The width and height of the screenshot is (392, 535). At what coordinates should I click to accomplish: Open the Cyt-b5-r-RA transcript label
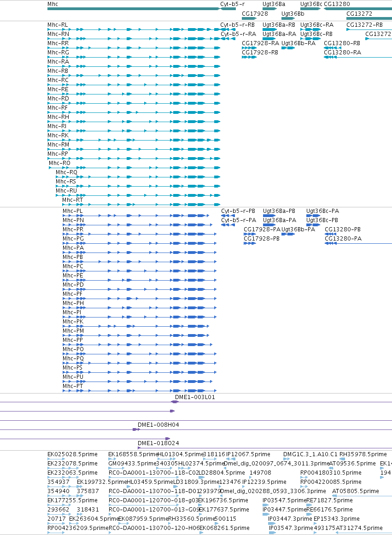point(239,34)
